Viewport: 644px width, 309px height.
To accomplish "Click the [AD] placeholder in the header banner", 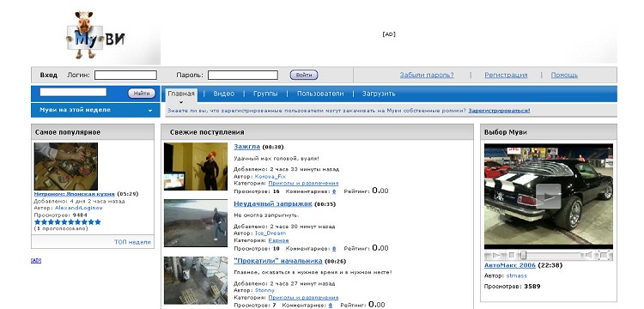I will point(388,34).
